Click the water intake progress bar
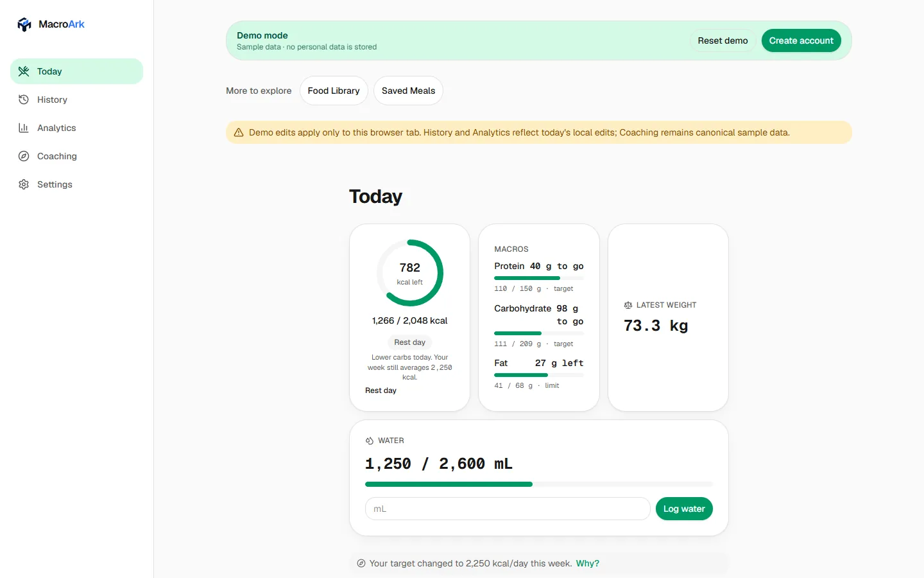Viewport: 924px width, 578px height. 539,484
